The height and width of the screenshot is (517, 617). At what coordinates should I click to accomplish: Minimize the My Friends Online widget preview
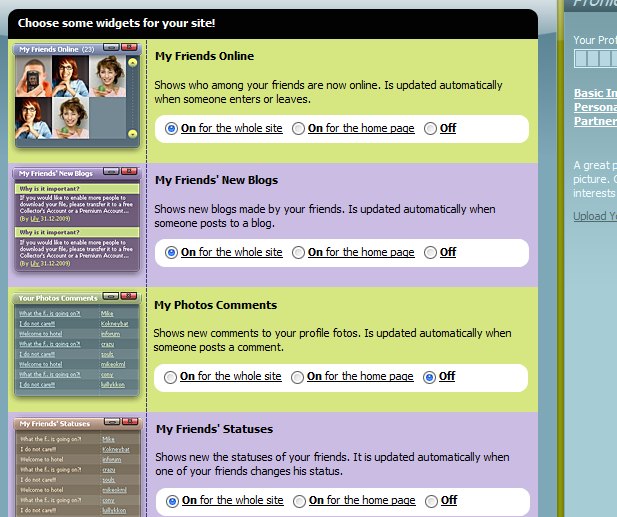(x=112, y=49)
